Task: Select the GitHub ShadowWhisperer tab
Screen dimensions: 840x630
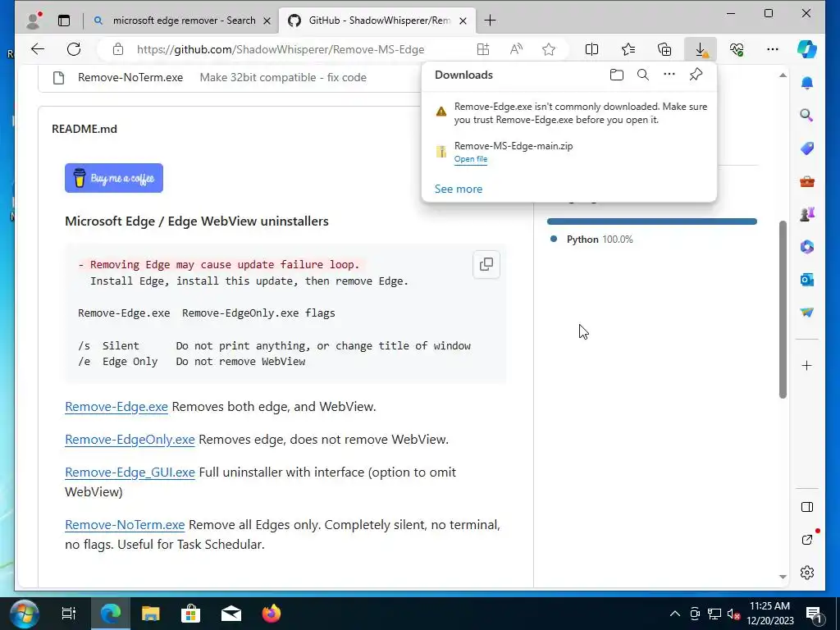Action: (x=377, y=21)
